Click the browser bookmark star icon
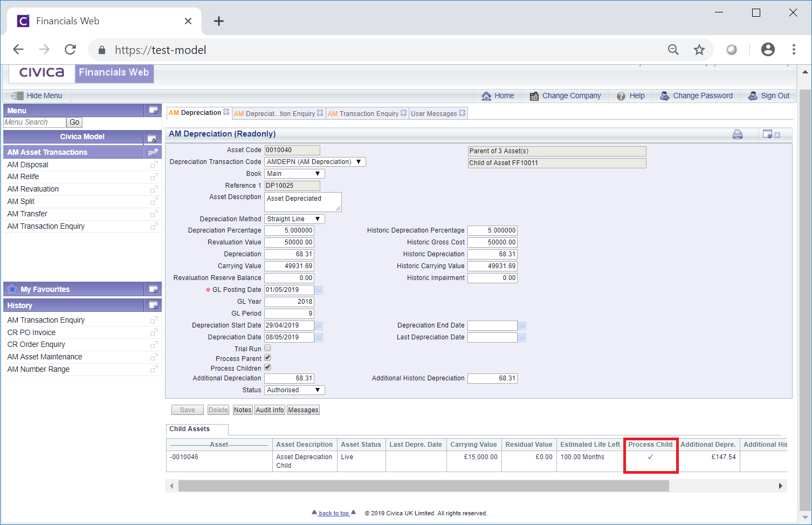 [x=699, y=50]
